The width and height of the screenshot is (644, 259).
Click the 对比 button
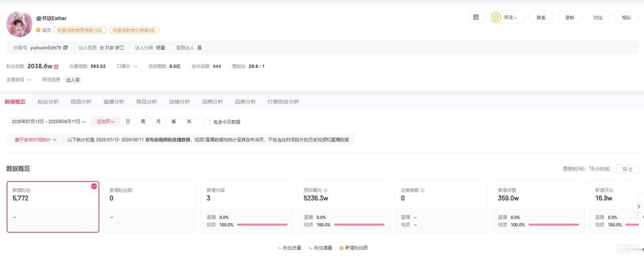(598, 18)
